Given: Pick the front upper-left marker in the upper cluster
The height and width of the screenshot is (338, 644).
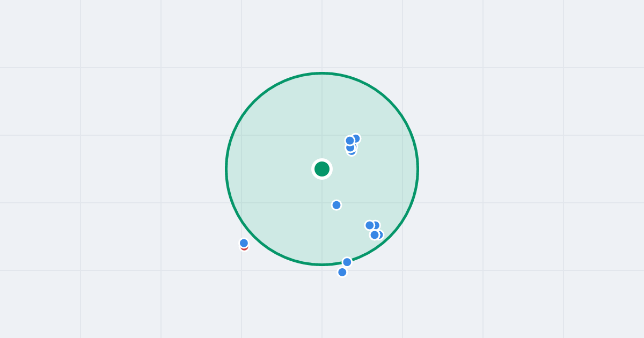Looking at the screenshot, I should point(350,141).
